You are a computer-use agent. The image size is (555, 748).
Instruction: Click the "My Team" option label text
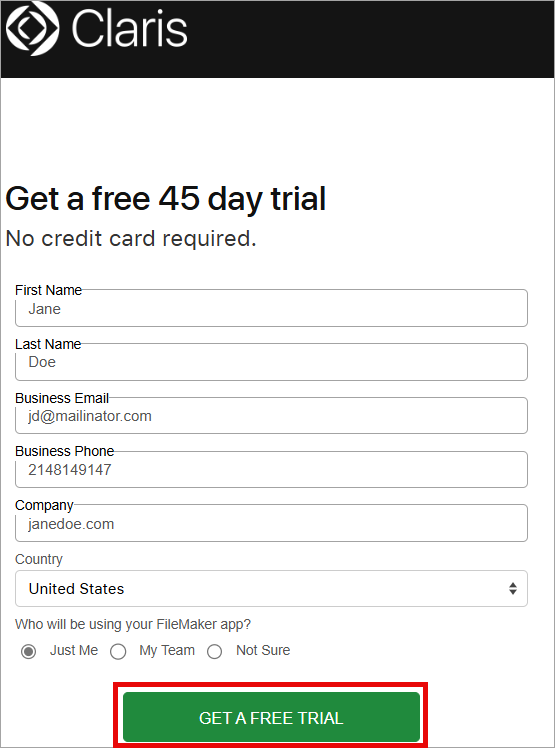(167, 651)
